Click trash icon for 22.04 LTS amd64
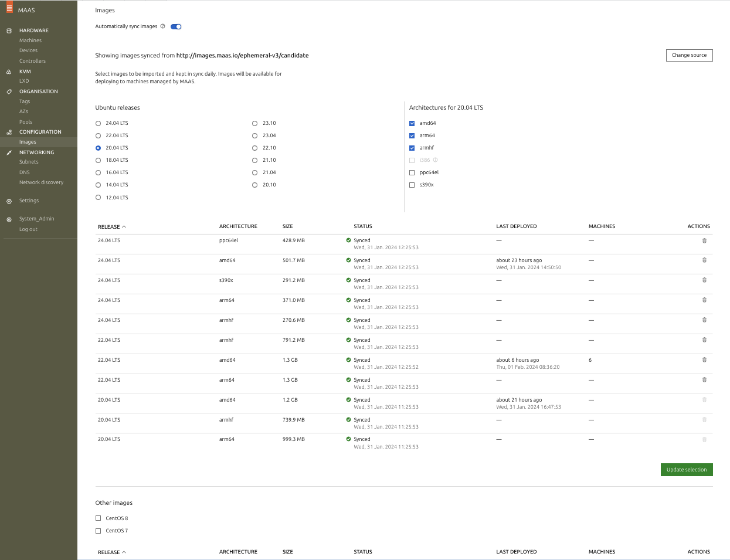Screen dimensions: 730x560 [x=704, y=360]
